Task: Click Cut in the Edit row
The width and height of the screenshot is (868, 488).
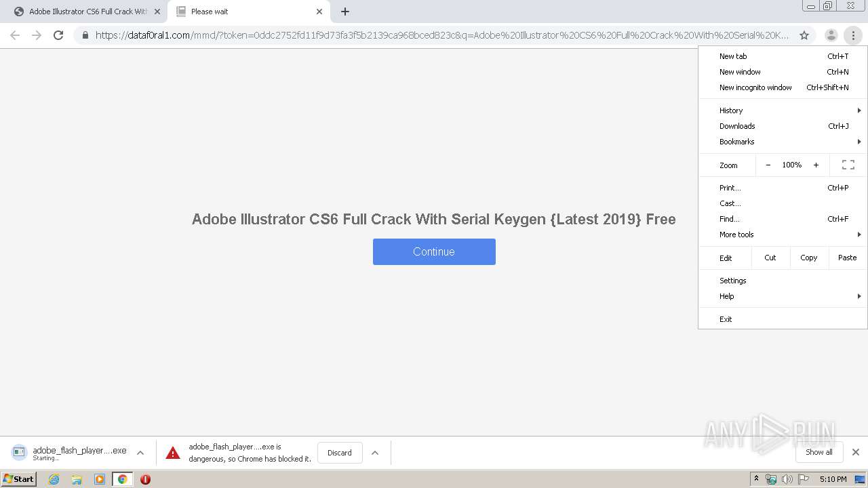Action: coord(770,258)
